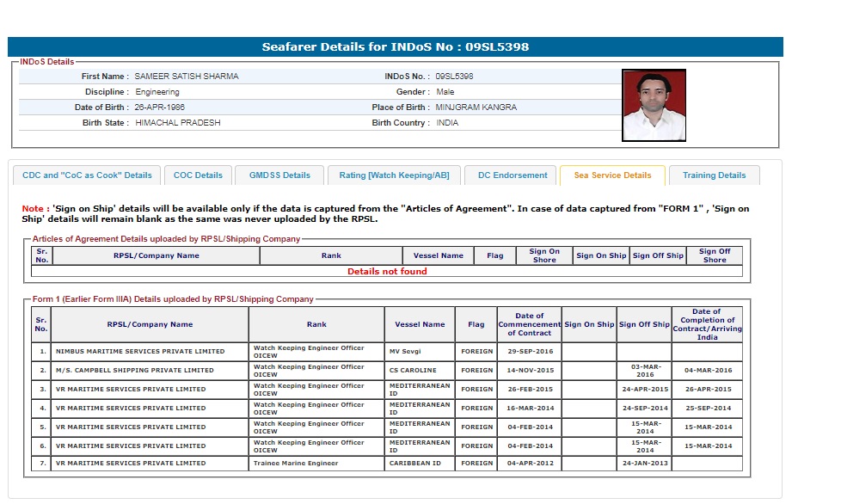
Task: Click the 'Details not found' message
Action: click(387, 272)
